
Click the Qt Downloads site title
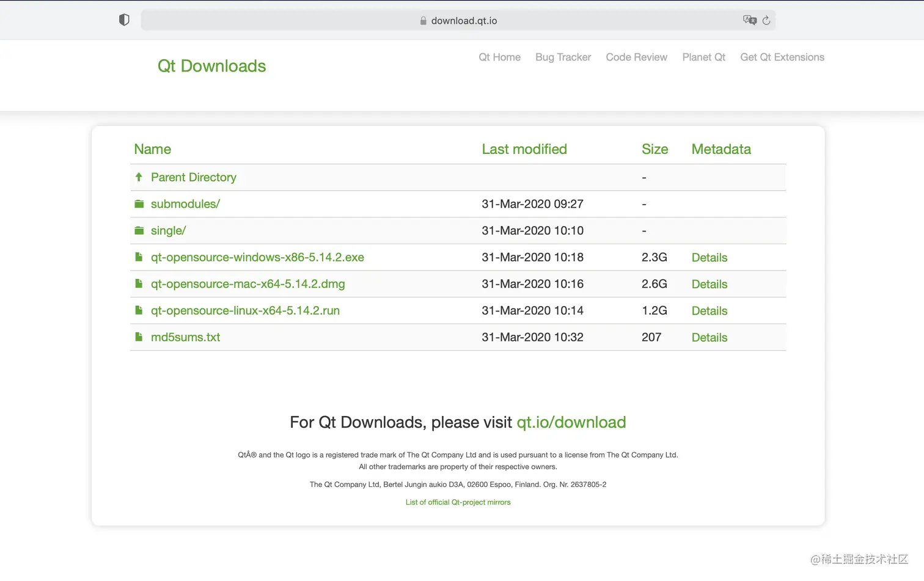pyautogui.click(x=211, y=66)
